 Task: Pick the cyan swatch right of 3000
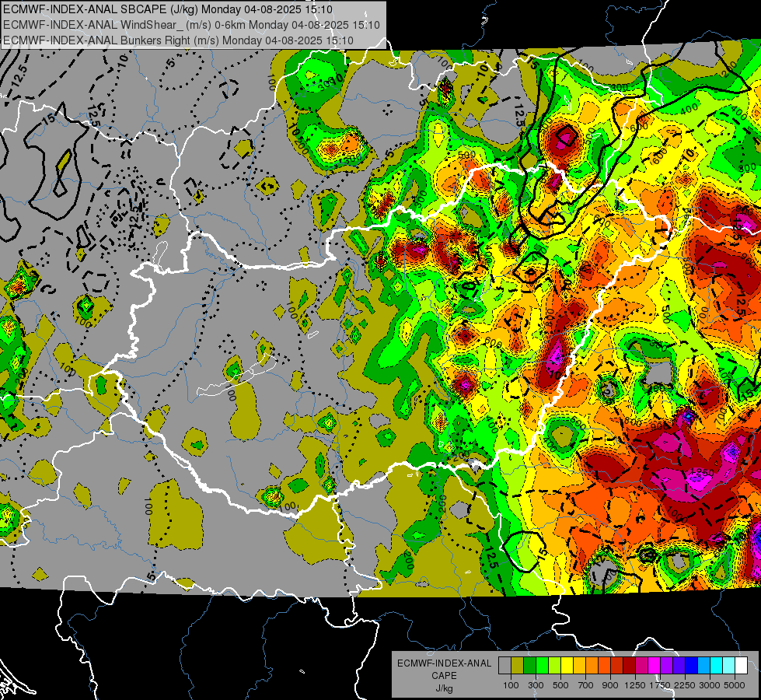coord(717,665)
